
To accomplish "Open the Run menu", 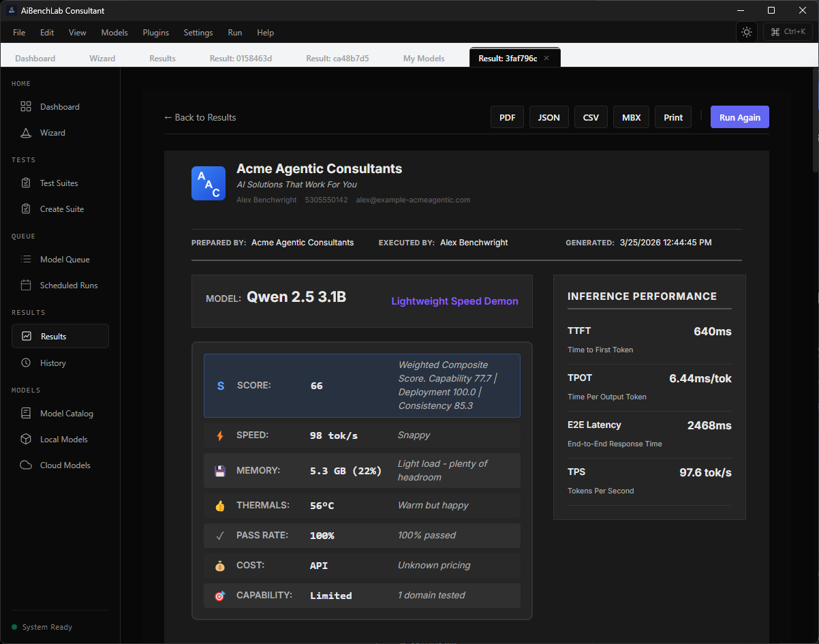I will [235, 32].
